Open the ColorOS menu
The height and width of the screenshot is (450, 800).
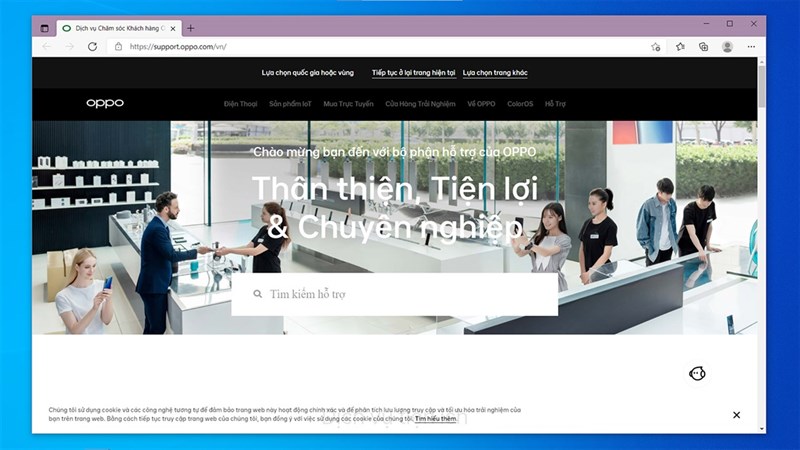(x=520, y=104)
